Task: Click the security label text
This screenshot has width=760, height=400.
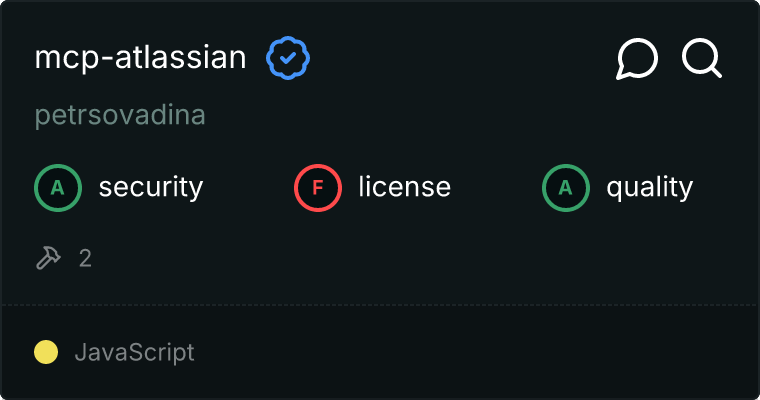Action: 150,187
